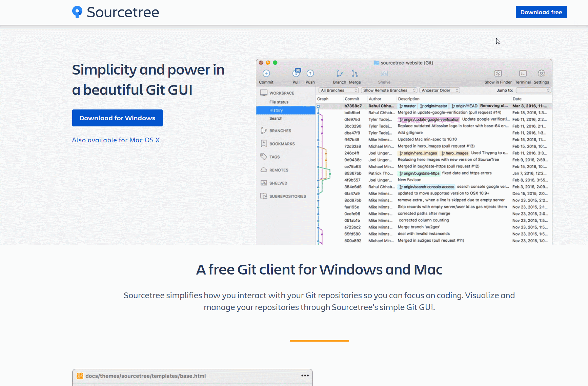This screenshot has height=386, width=588.
Task: Select "Merge branch 'au2gex'" commit
Action: (434, 227)
